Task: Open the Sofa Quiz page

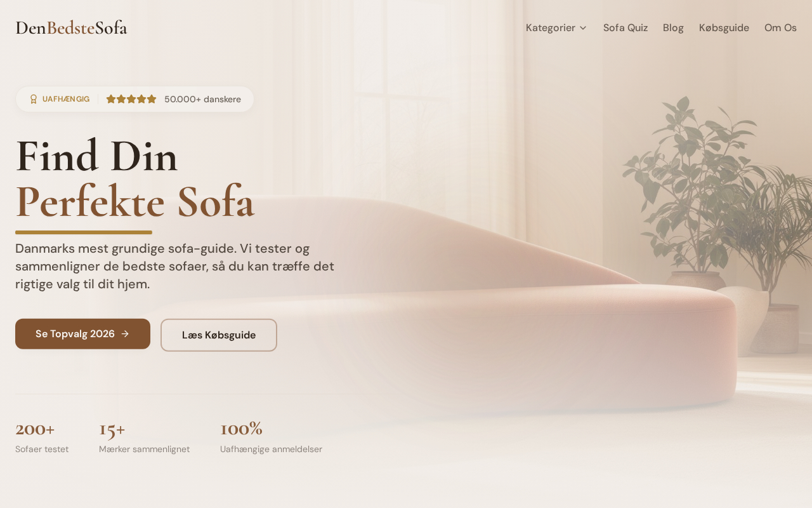Action: [625, 28]
